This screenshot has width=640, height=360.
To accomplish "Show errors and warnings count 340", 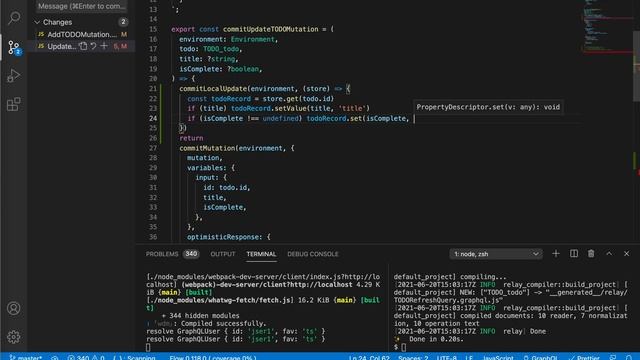I will point(86,357).
